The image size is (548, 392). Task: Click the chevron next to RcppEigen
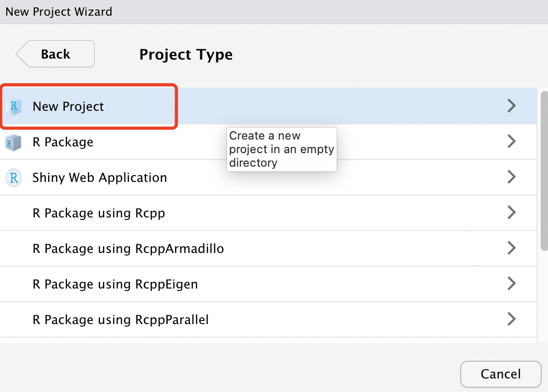pos(511,284)
